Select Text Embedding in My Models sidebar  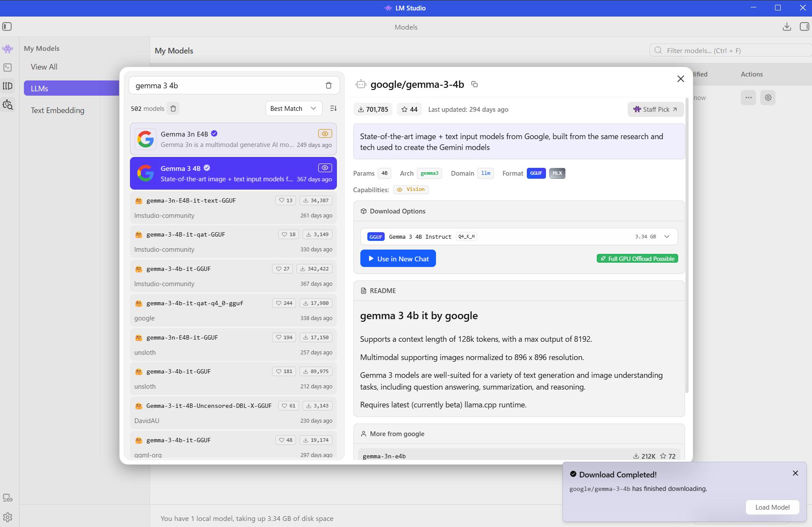[x=57, y=110]
